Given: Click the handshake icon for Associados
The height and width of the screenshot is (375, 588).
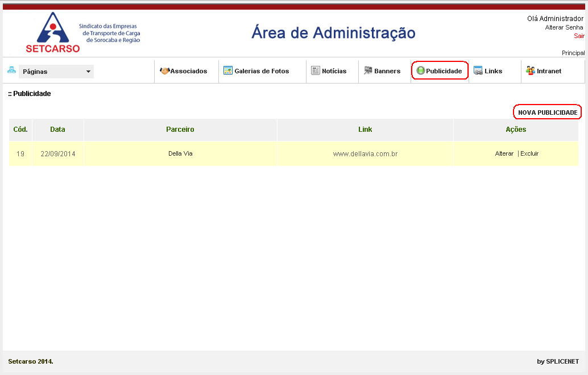Looking at the screenshot, I should (x=164, y=71).
